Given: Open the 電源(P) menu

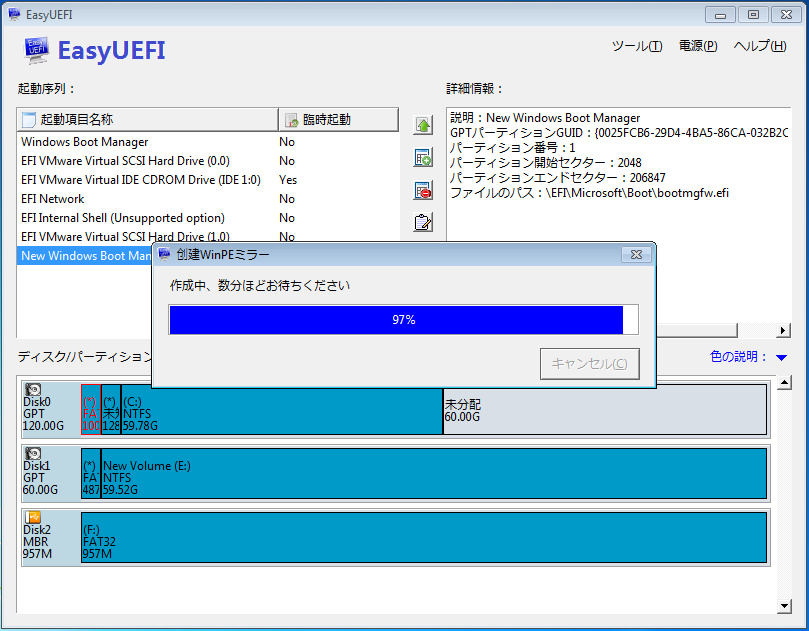Looking at the screenshot, I should click(697, 45).
